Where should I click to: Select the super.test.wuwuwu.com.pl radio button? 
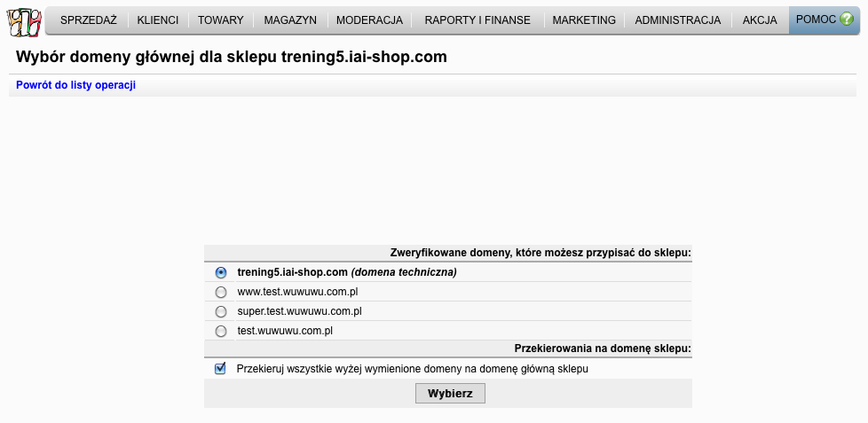tap(221, 312)
